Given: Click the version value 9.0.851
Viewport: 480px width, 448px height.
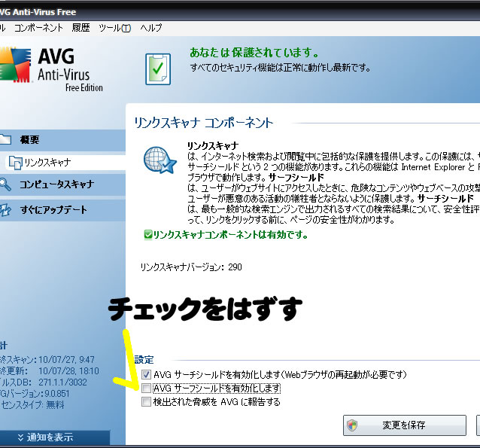Looking at the screenshot, I should point(57,394).
